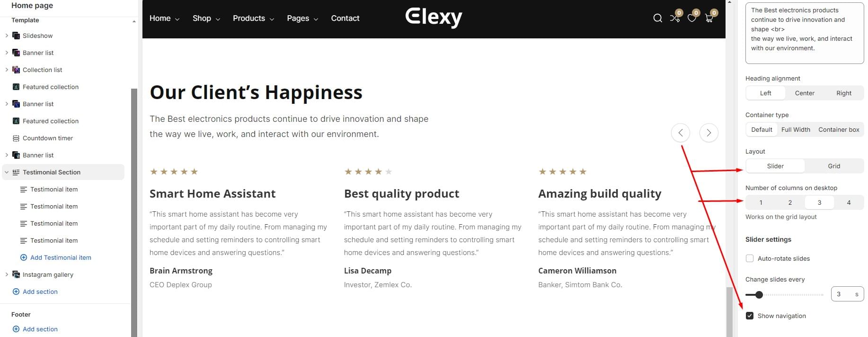The height and width of the screenshot is (337, 868).
Task: Open the wishlist heart icon
Action: (691, 18)
